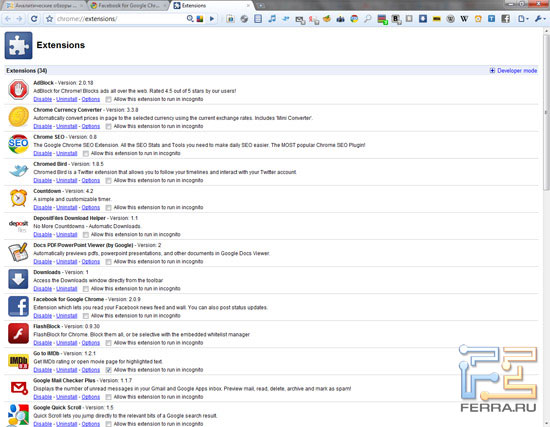The height and width of the screenshot is (427, 550).
Task: Uninstall the Countdown extension
Action: point(67,207)
